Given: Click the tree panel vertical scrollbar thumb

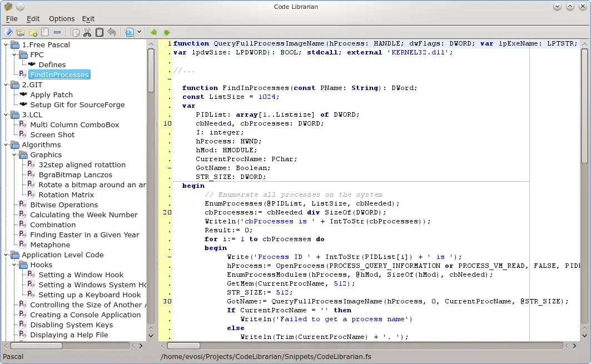Looking at the screenshot, I should tap(151, 70).
